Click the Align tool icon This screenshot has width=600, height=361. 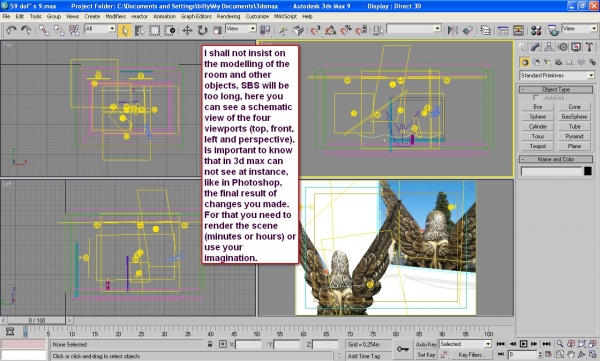[x=468, y=30]
